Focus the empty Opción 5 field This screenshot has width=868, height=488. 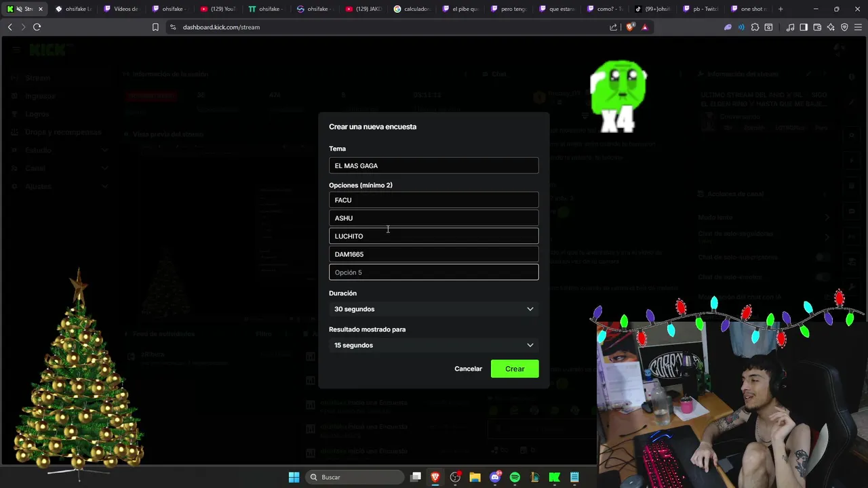tap(434, 272)
